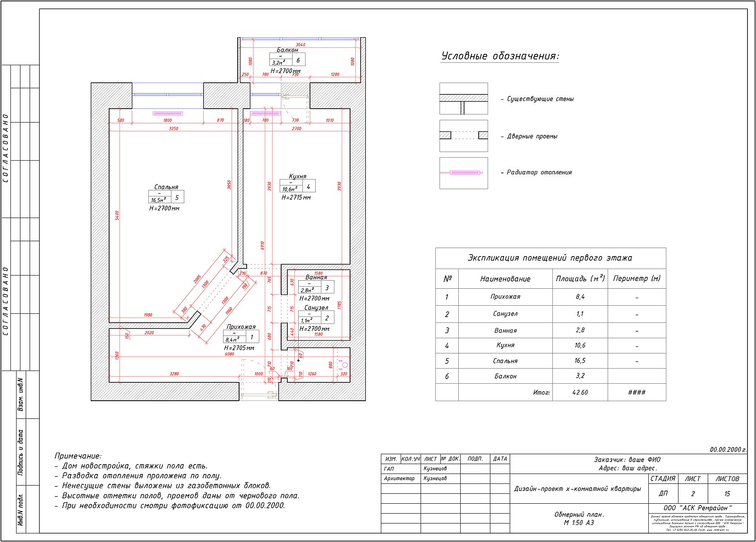The image size is (756, 542).
Task: Click the Ванная room label
Action: pyautogui.click(x=316, y=277)
